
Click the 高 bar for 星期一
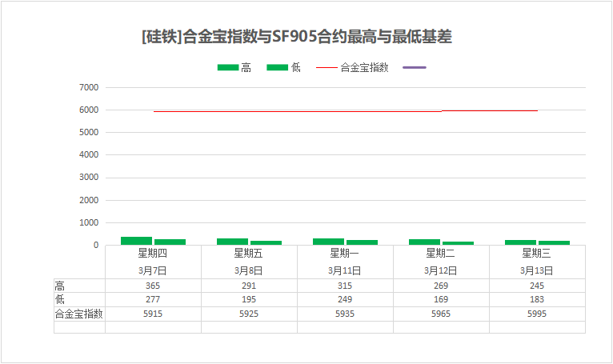(x=328, y=241)
